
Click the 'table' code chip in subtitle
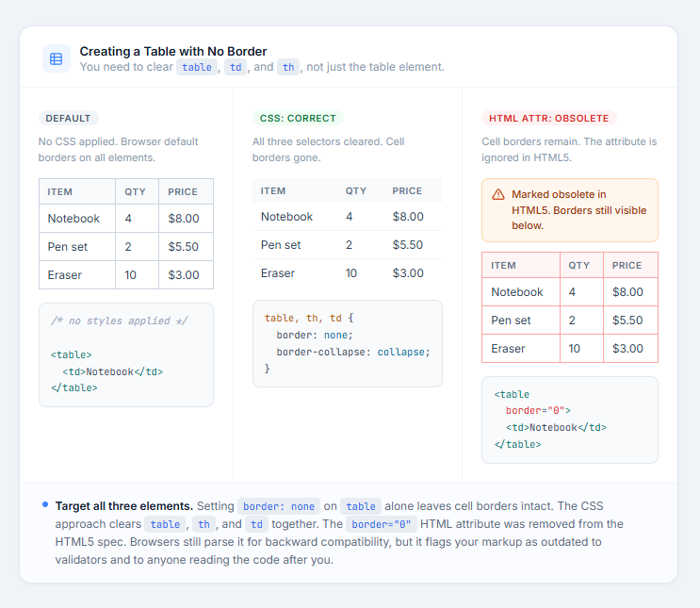pyautogui.click(x=197, y=67)
